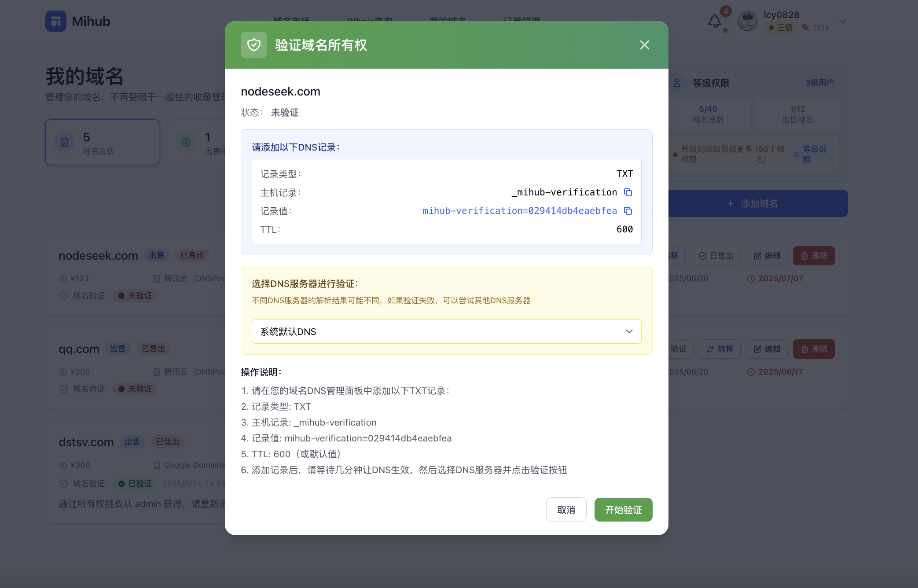
Task: Select the total domains stat card
Action: point(102,142)
